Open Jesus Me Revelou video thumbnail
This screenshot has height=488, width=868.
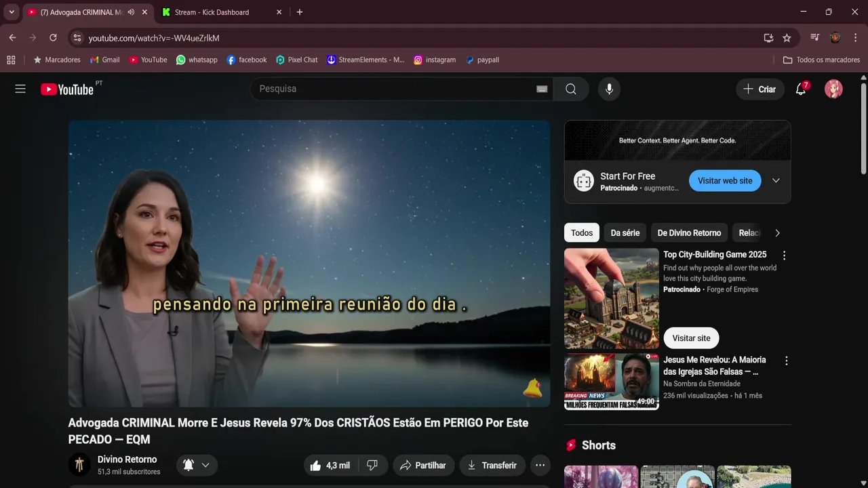(612, 382)
